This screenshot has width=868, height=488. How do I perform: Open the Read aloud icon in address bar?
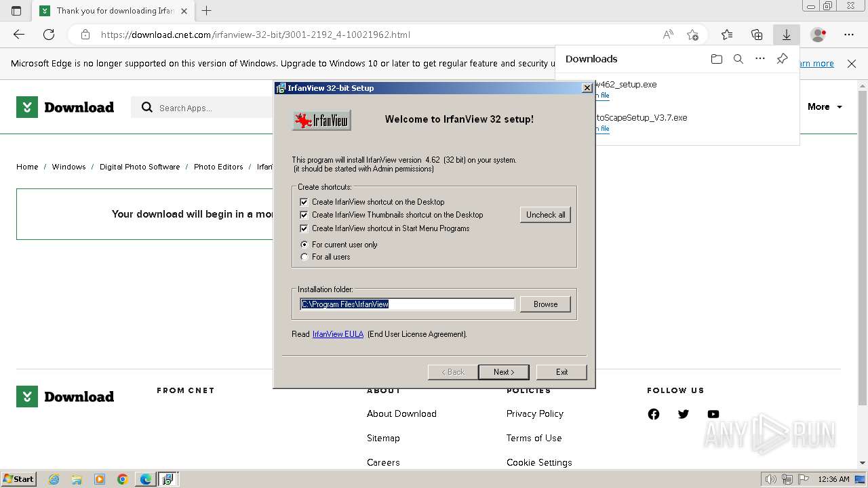668,35
